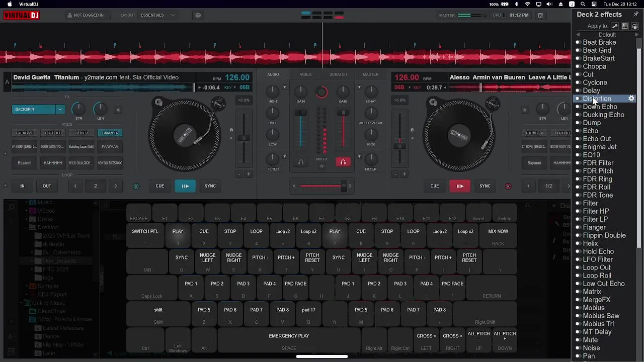Click right deck beat-lock target icon
644x362 pixels.
[508, 186]
